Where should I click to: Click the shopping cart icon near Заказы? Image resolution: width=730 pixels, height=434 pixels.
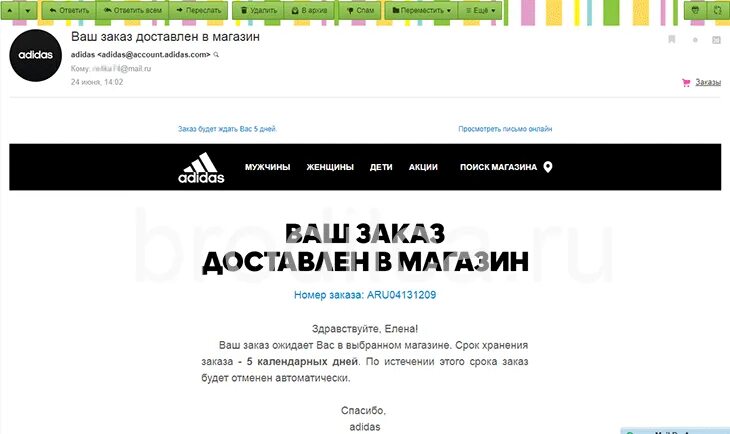pyautogui.click(x=686, y=83)
